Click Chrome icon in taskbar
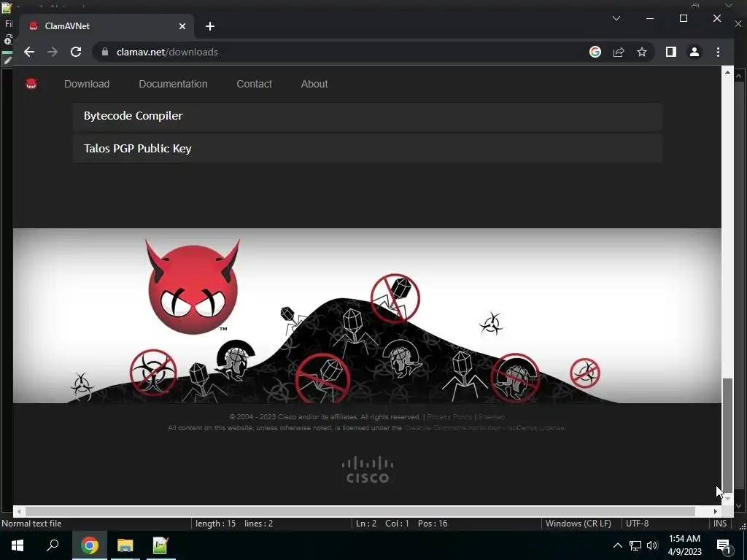 [x=89, y=545]
